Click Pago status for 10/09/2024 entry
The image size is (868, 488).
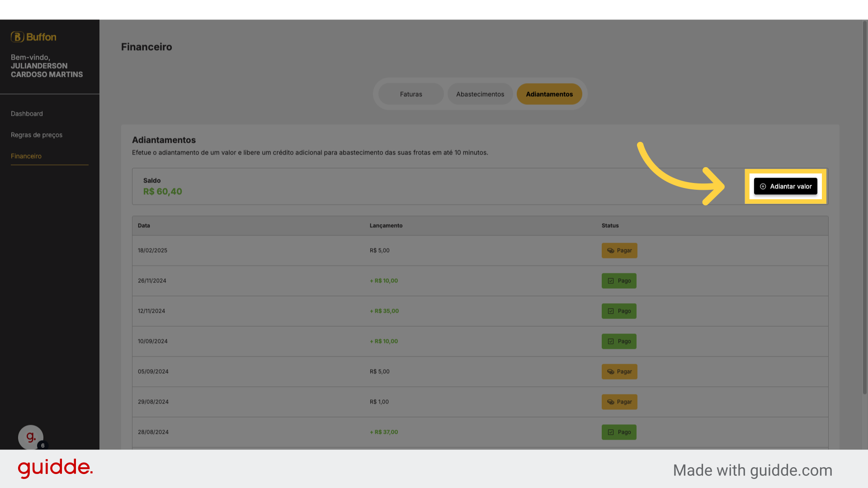[619, 341]
